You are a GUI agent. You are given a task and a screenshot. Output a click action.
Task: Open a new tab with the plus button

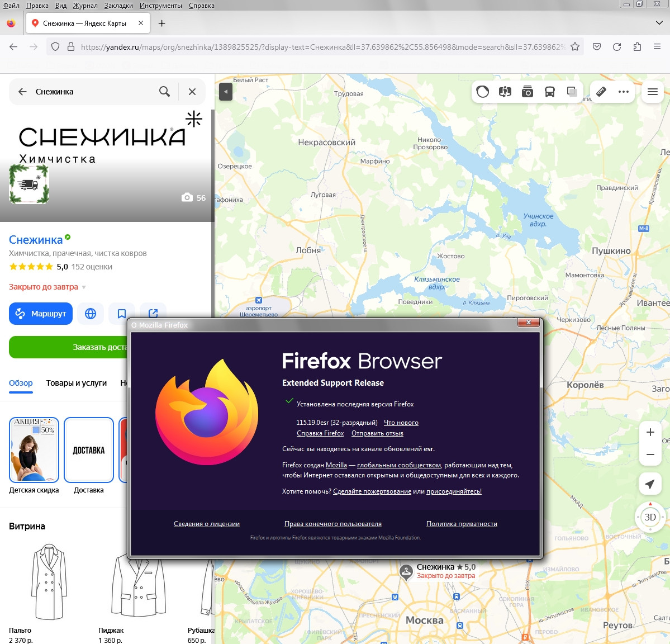click(x=161, y=23)
